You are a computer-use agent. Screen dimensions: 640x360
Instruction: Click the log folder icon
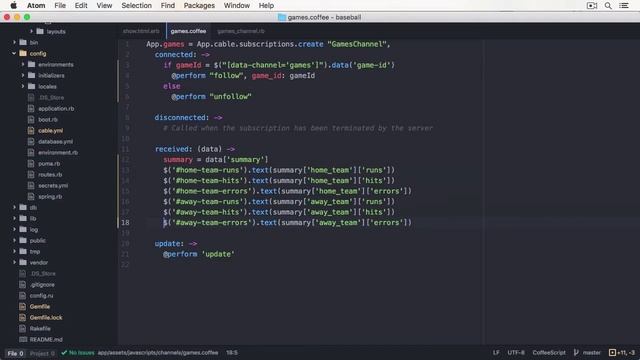[x=23, y=229]
